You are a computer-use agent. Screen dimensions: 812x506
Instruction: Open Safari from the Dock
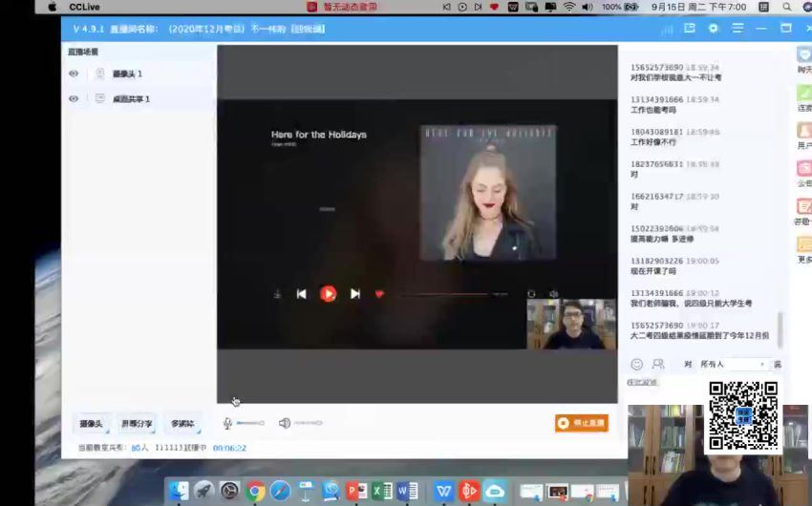281,491
